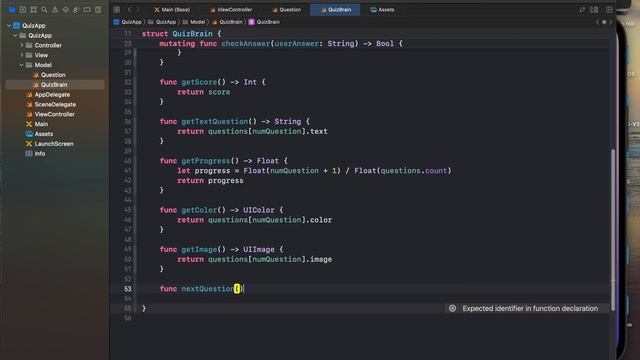This screenshot has height=360, width=640.
Task: Collapse the QuizApp group folder
Action: click(16, 36)
